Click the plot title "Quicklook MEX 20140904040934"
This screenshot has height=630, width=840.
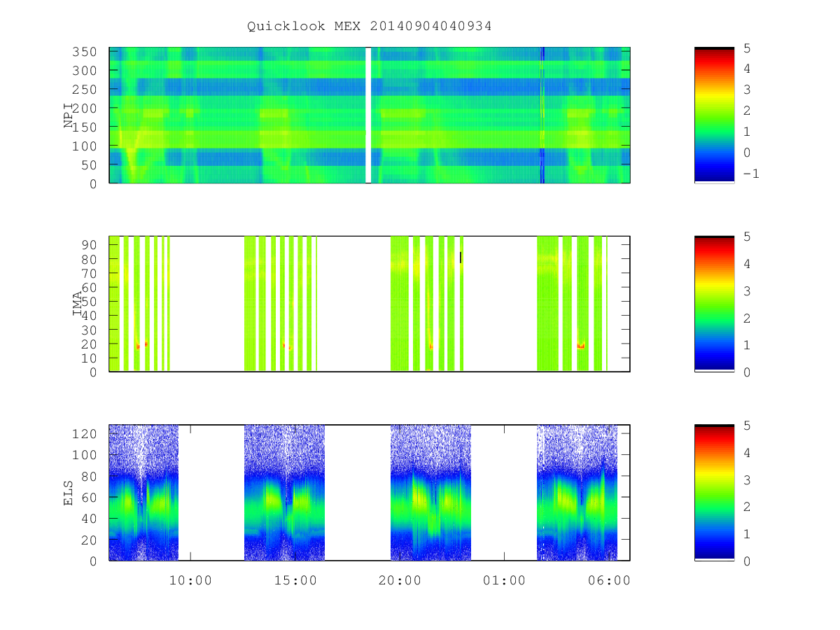pyautogui.click(x=370, y=27)
